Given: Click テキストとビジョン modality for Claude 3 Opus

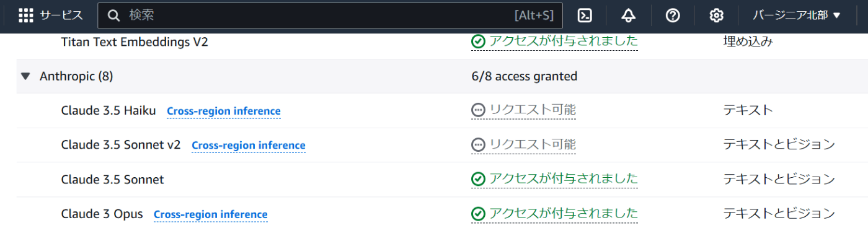Looking at the screenshot, I should coord(779,214).
